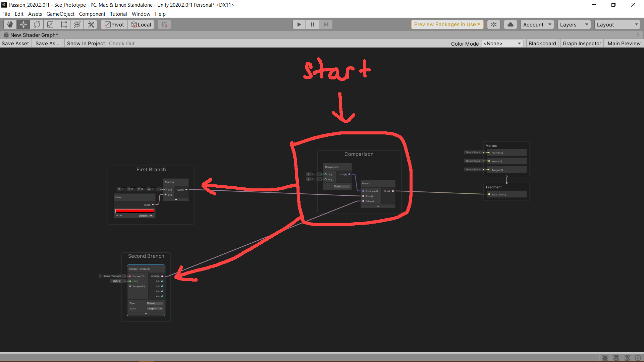
Task: Click the grid snapping icon
Action: pos(164,24)
